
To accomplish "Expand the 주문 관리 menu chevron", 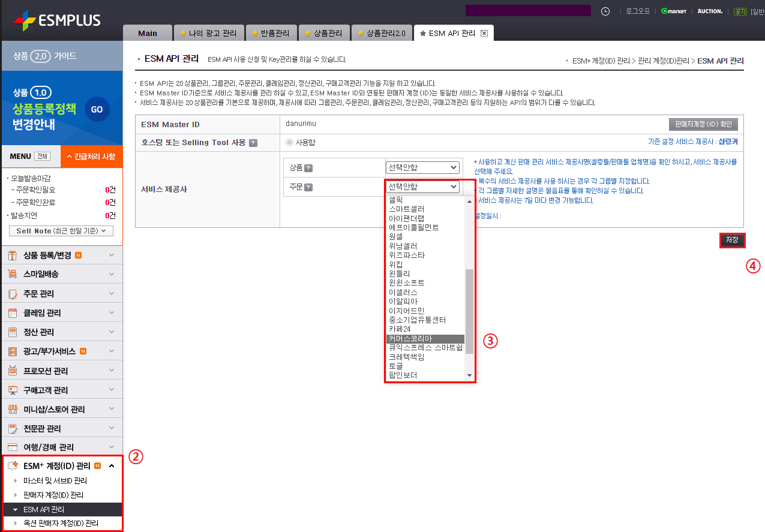I will point(112,294).
